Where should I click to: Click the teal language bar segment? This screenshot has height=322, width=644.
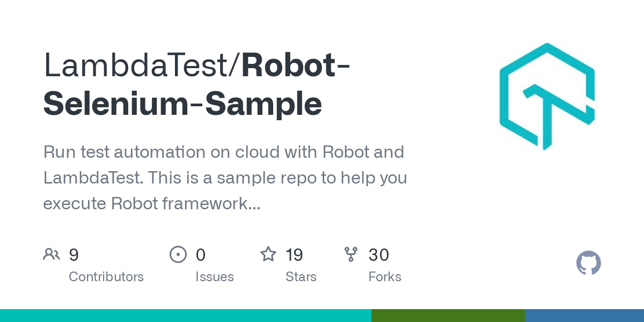pyautogui.click(x=186, y=316)
